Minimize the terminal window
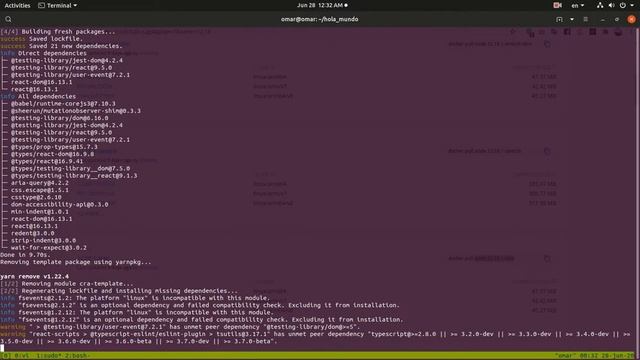This screenshot has height=360, width=640. pyautogui.click(x=603, y=19)
